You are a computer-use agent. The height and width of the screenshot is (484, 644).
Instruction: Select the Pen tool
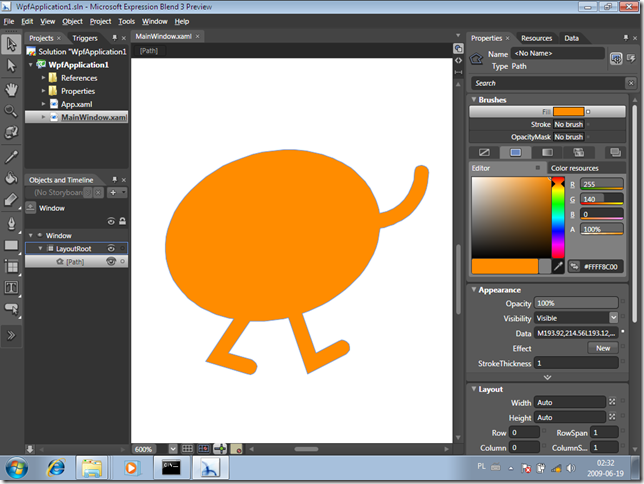pyautogui.click(x=11, y=222)
